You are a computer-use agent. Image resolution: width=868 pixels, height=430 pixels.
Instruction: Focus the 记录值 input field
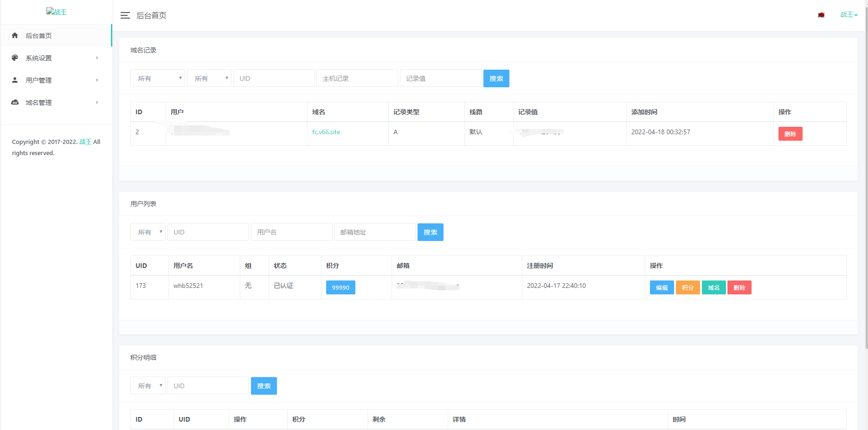click(x=441, y=78)
